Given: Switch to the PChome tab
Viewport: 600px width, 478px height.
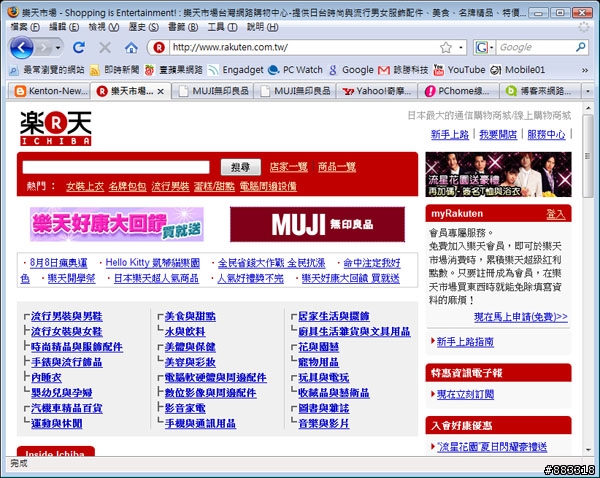Looking at the screenshot, I should point(458,91).
